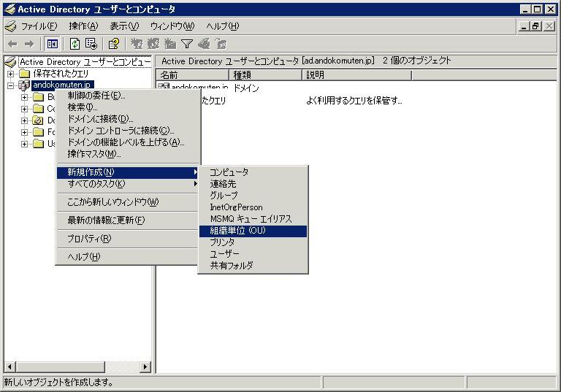Toggle the show/hide console tree icon
The height and width of the screenshot is (392, 561).
coord(53,44)
